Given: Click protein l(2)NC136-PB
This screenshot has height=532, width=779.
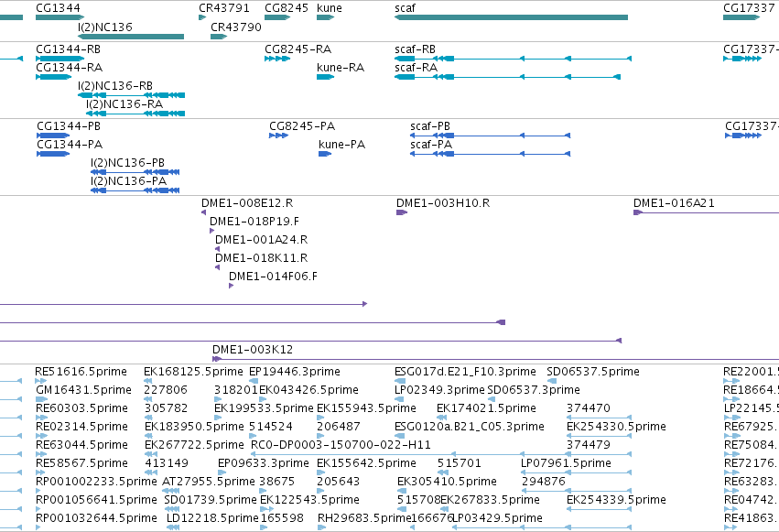Looking at the screenshot, I should click(x=135, y=172).
